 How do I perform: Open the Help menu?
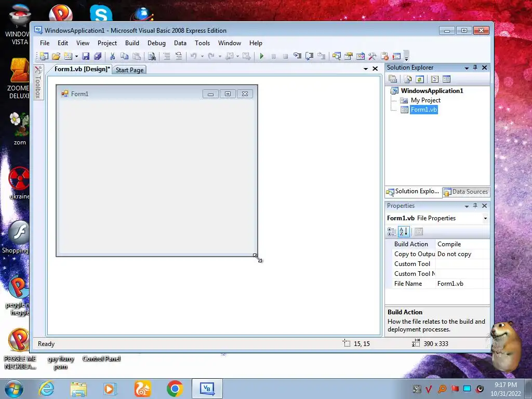point(256,43)
